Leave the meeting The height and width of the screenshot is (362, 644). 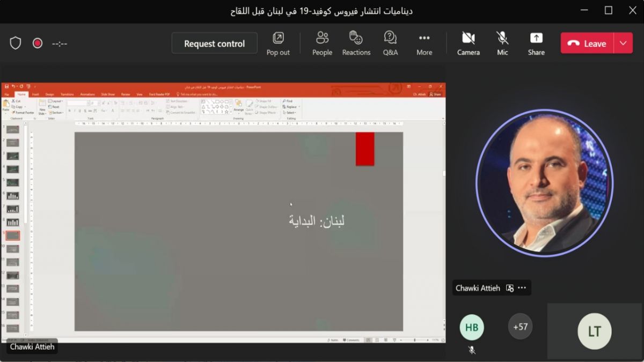pyautogui.click(x=588, y=43)
